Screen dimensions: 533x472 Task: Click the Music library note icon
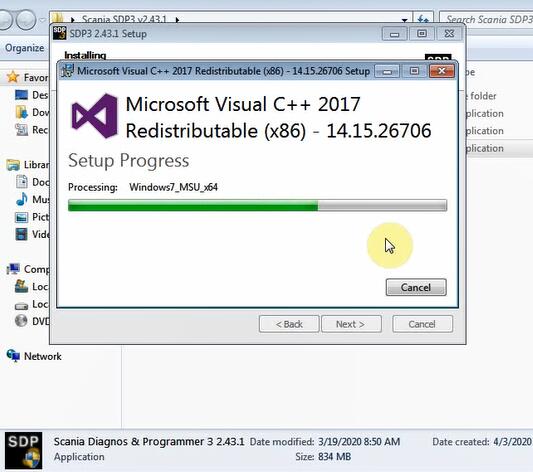click(x=22, y=199)
